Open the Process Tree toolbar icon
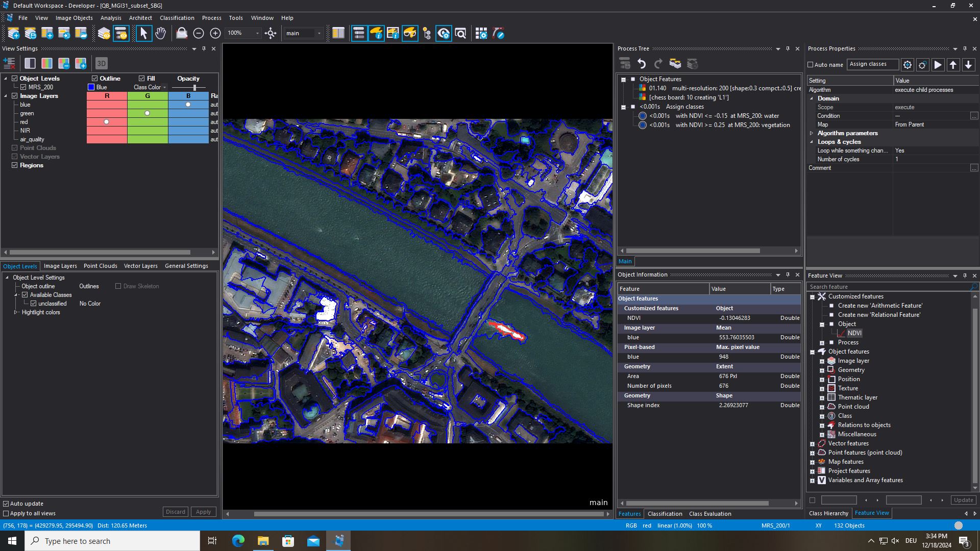The height and width of the screenshot is (551, 980). (359, 34)
